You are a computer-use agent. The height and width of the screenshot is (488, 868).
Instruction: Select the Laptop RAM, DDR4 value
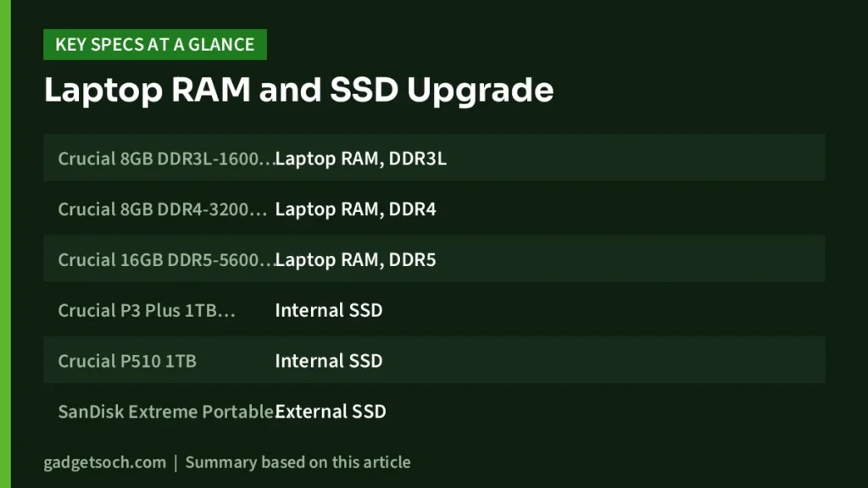coord(355,209)
